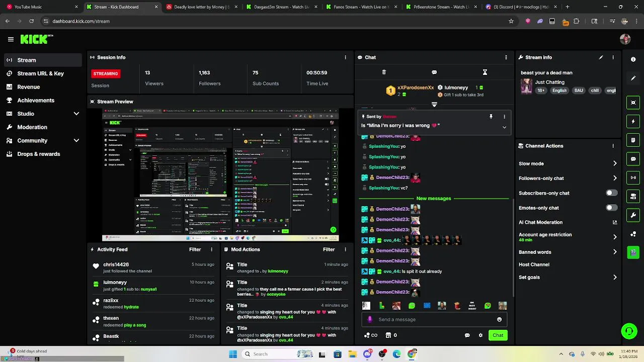Open Activity Feed three-dot menu

point(211,249)
